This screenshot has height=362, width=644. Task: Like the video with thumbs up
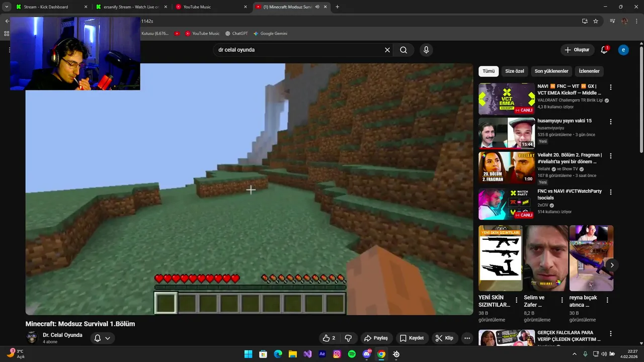329,338
